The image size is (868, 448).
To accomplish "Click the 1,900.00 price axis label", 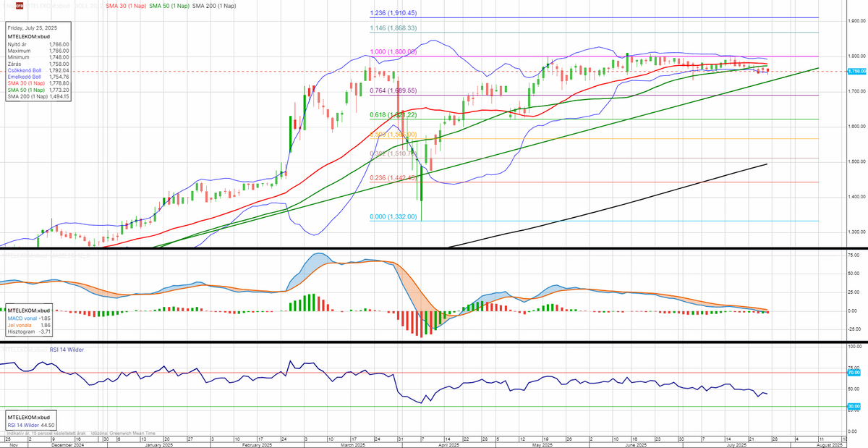I will point(856,20).
